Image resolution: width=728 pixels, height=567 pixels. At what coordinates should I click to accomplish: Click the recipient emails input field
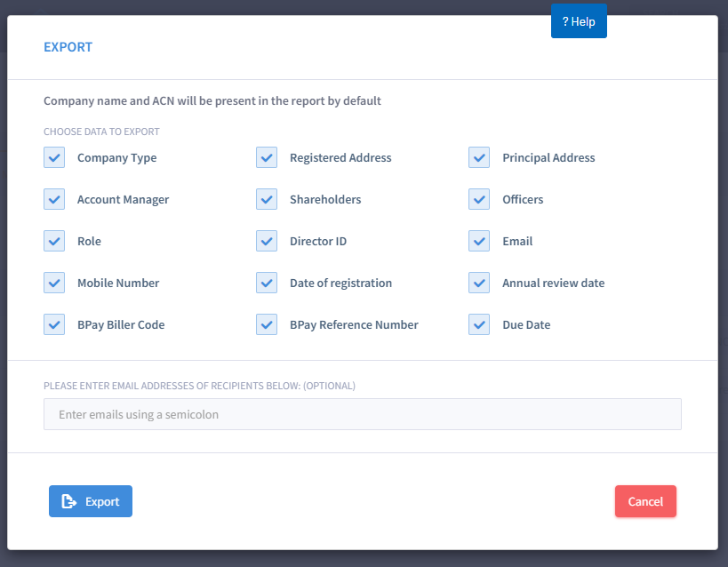click(x=363, y=414)
